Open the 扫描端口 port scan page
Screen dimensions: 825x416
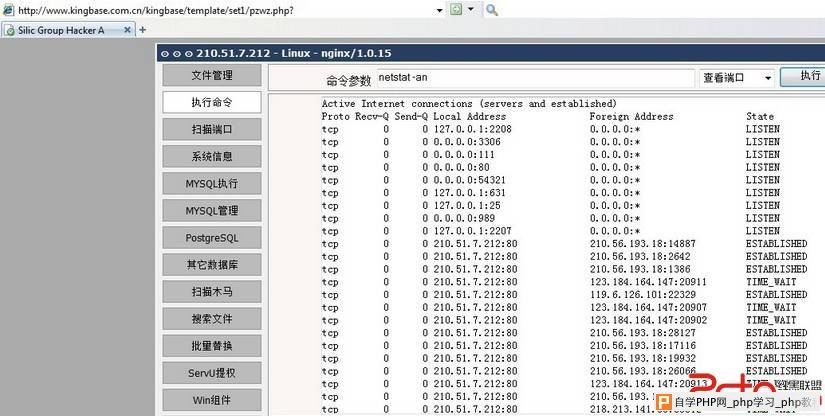[212, 129]
